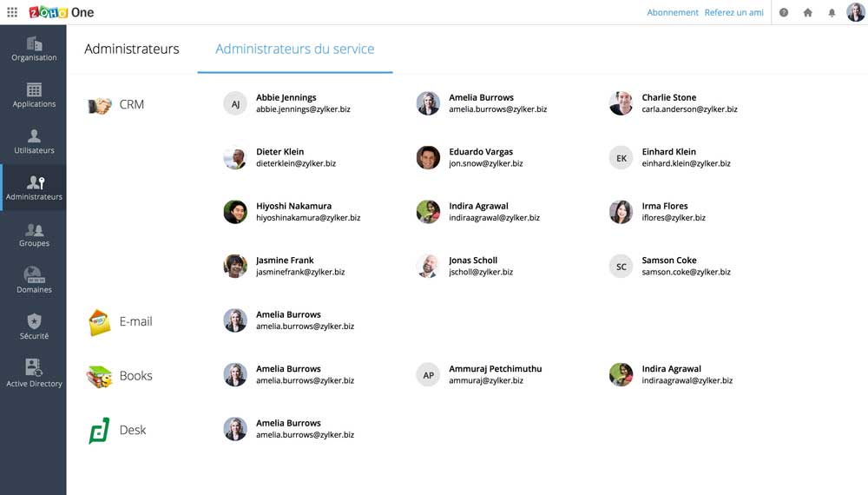Open the Abonnement link
Image resolution: width=868 pixels, height=495 pixels.
click(x=673, y=12)
